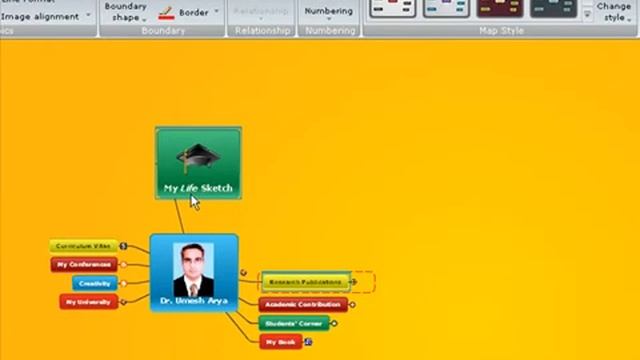Select the Dr. Umesh Arya central topic
The height and width of the screenshot is (360, 640).
(194, 273)
